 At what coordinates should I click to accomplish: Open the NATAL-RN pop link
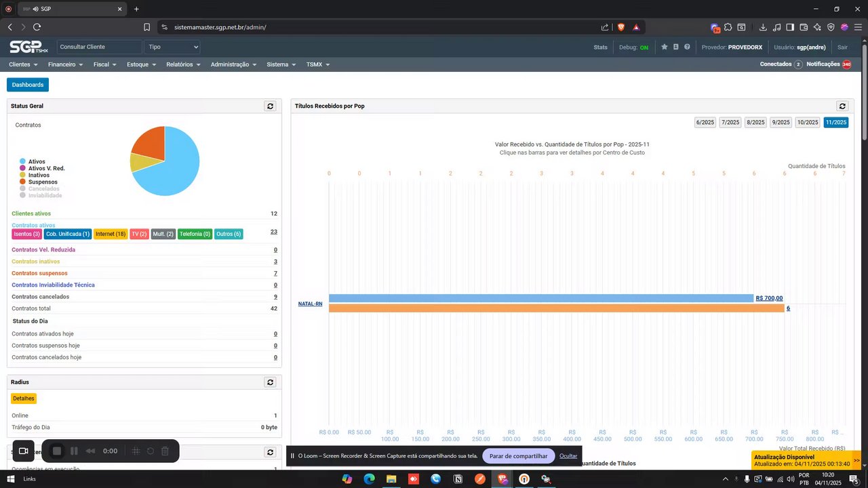pos(310,304)
